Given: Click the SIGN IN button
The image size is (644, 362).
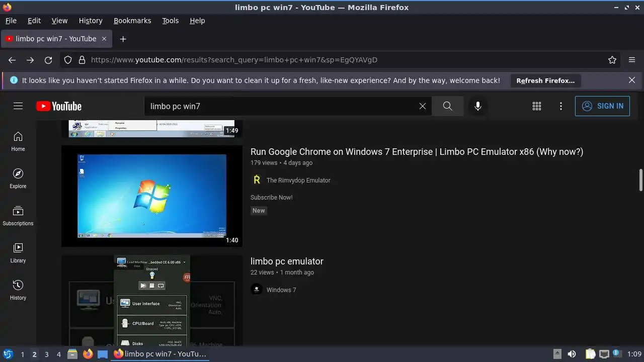Looking at the screenshot, I should pos(602,106).
